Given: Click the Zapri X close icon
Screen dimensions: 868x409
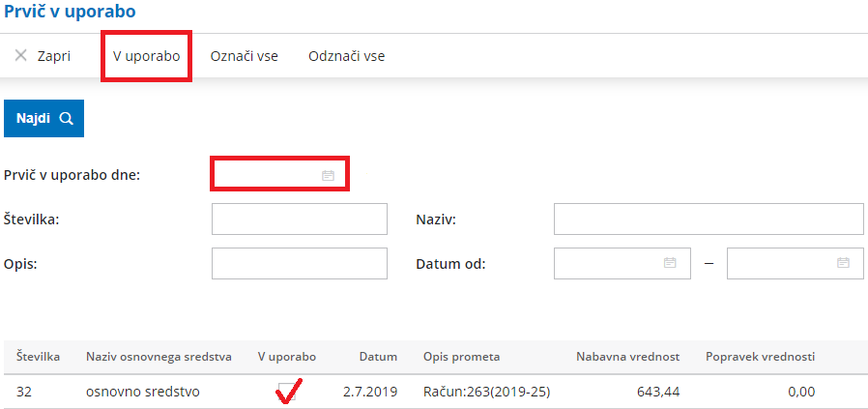Looking at the screenshot, I should [21, 56].
